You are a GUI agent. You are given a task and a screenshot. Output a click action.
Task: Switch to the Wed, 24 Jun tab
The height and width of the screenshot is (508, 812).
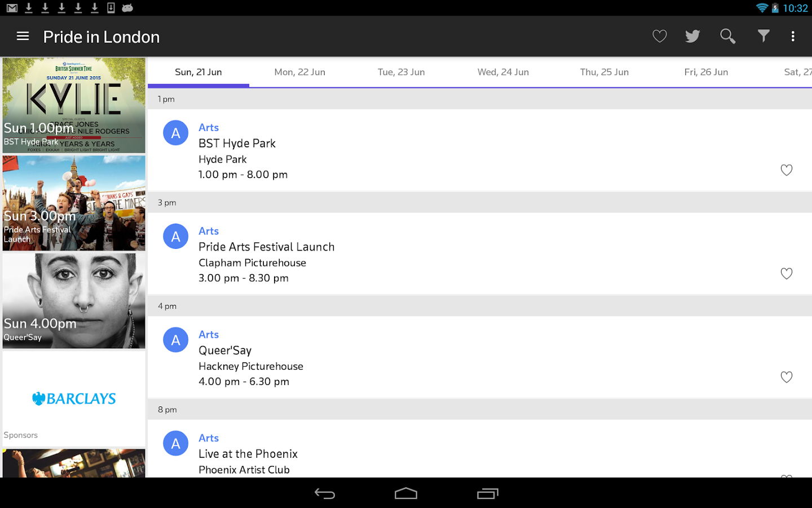tap(503, 72)
